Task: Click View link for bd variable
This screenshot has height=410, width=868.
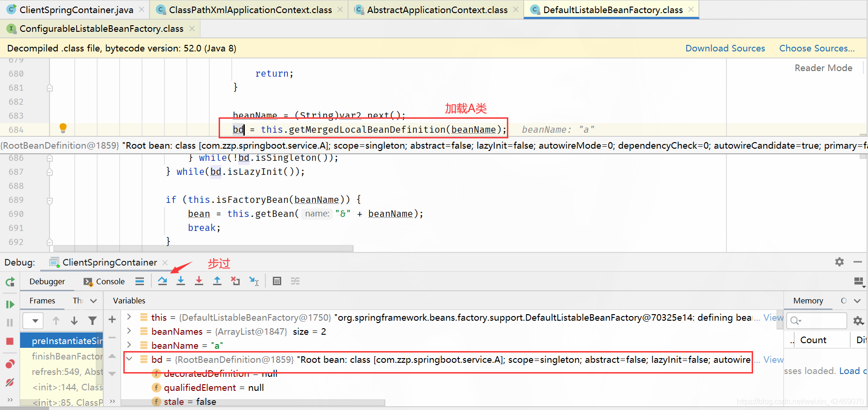Action: pos(773,360)
